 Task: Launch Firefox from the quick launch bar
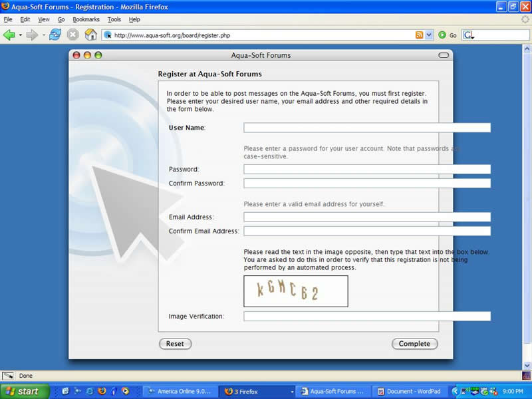click(x=102, y=391)
